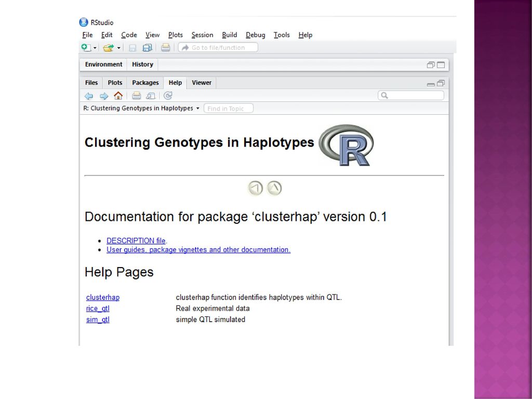This screenshot has height=399, width=532.
Task: Click the up to index arrow button
Action: (x=274, y=188)
